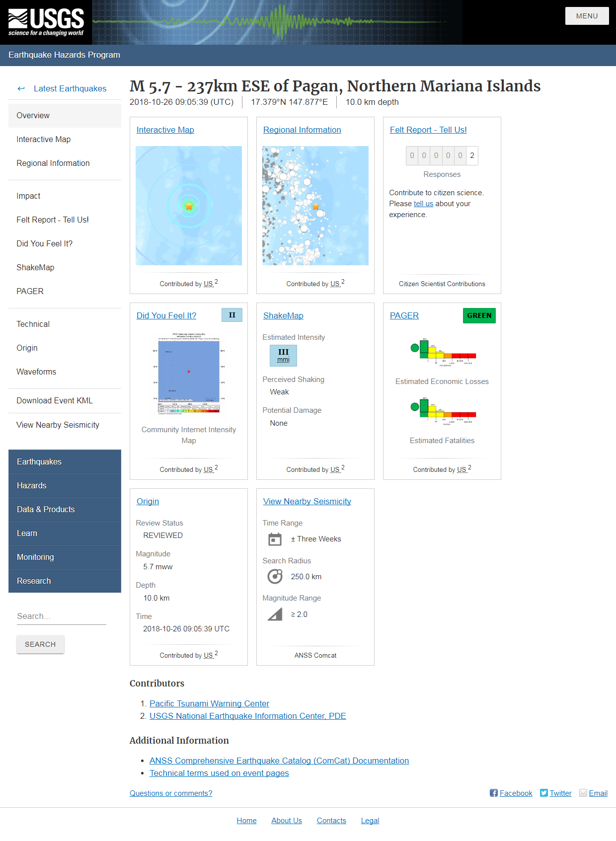This screenshot has width=616, height=841.
Task: Click the interactive map thumbnail
Action: click(189, 206)
